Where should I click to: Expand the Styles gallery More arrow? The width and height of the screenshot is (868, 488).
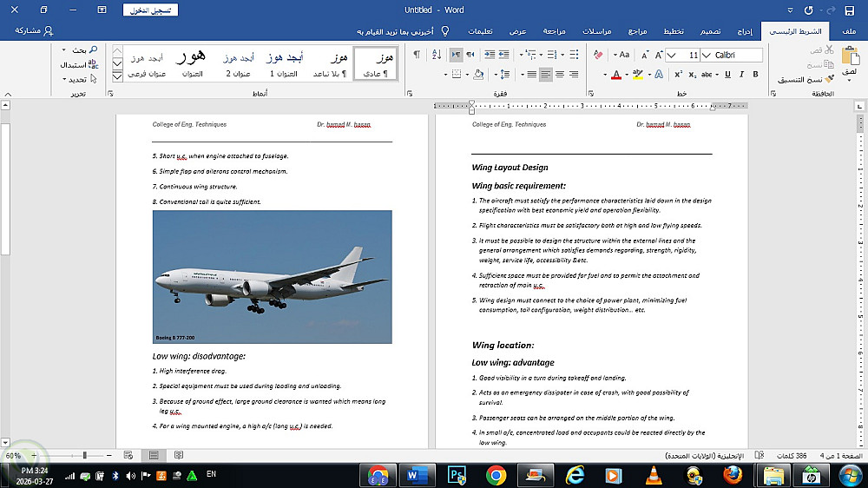click(x=117, y=76)
